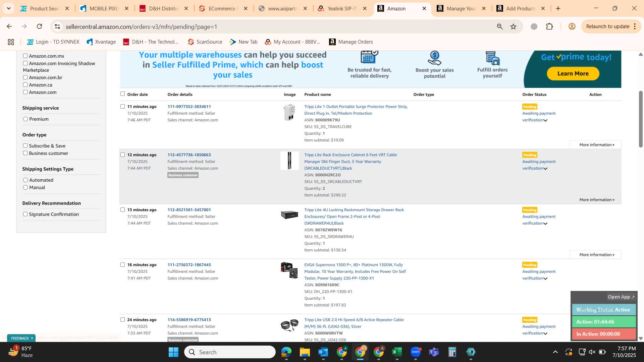644x362 pixels.
Task: Open the Chrome extensions puzzle icon
Action: (549, 26)
